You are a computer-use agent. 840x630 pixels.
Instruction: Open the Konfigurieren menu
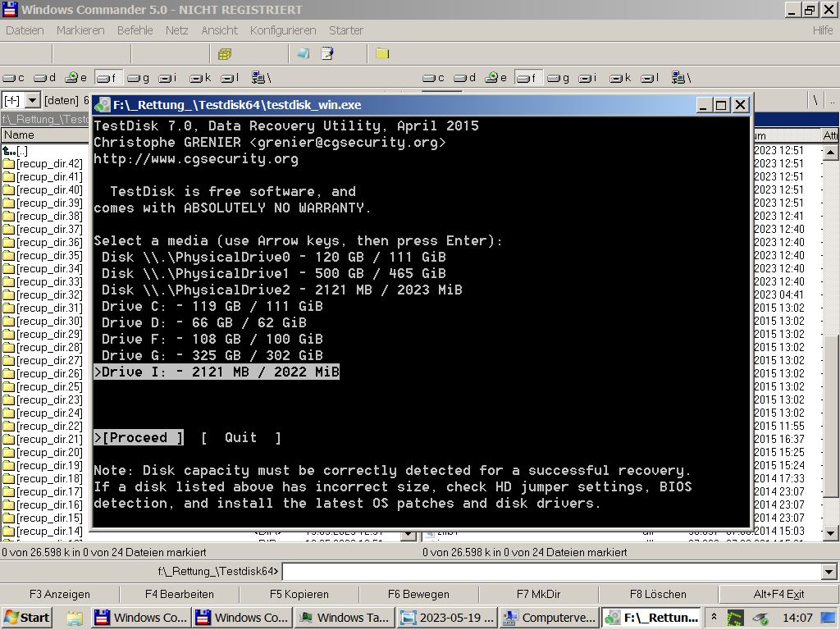[x=283, y=30]
